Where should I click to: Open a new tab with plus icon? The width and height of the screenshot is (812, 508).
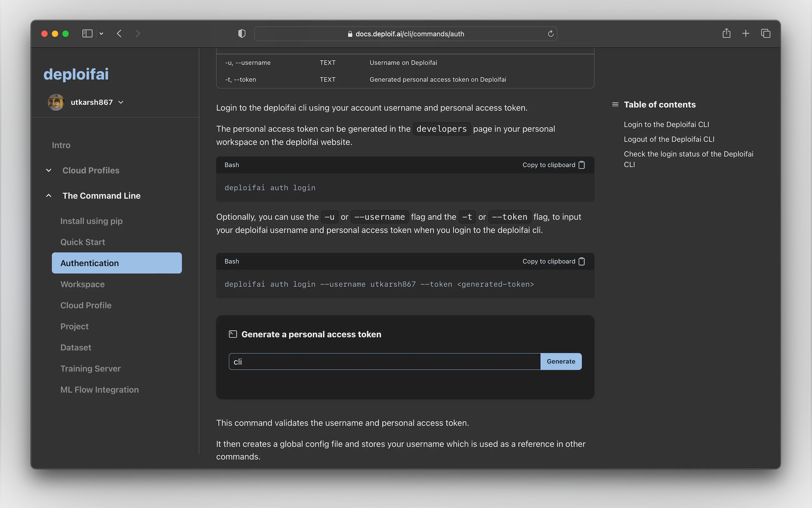(x=746, y=34)
